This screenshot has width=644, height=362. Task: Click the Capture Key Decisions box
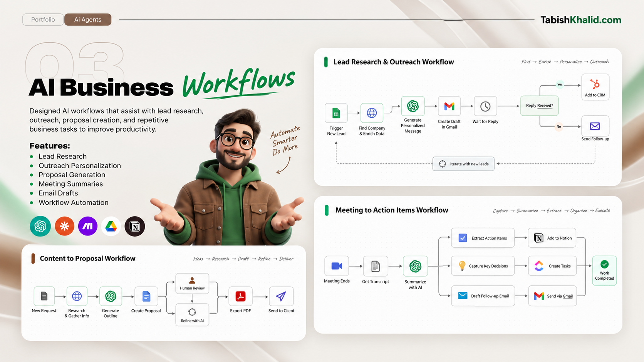483,266
